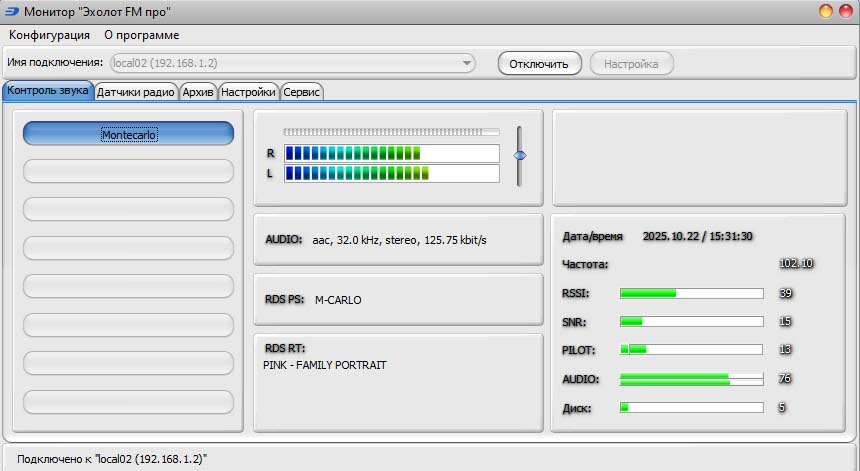Image resolution: width=860 pixels, height=471 pixels.
Task: Open the Настройки tab
Action: [x=248, y=92]
